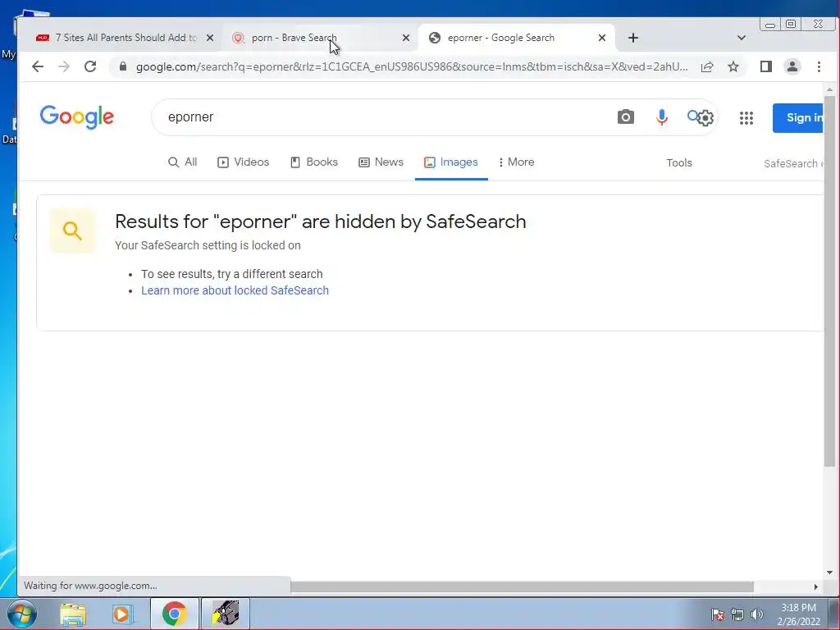Select the News results tab
Screen dimensions: 840x630
pos(381,162)
